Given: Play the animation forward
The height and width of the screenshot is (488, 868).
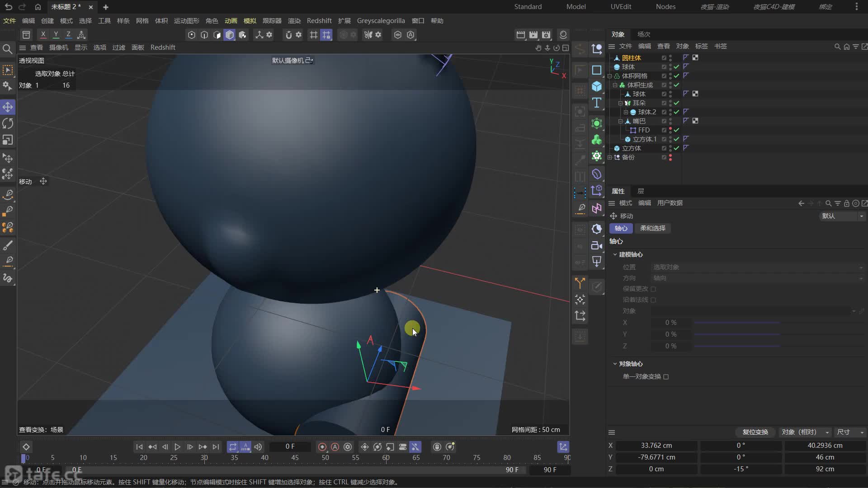Looking at the screenshot, I should (x=177, y=447).
